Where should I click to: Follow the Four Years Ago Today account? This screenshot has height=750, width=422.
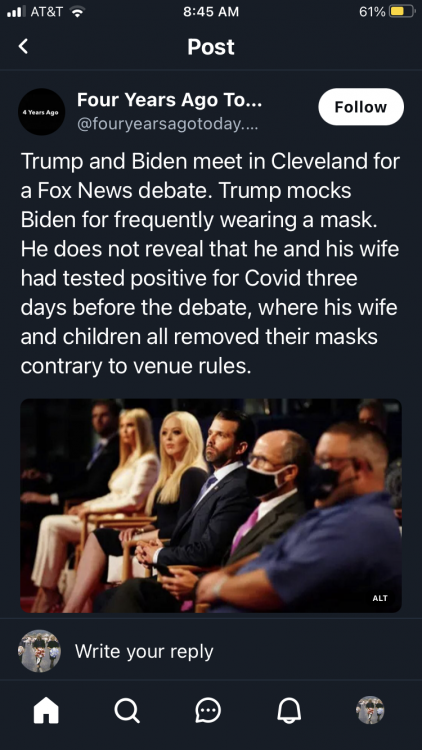(361, 107)
